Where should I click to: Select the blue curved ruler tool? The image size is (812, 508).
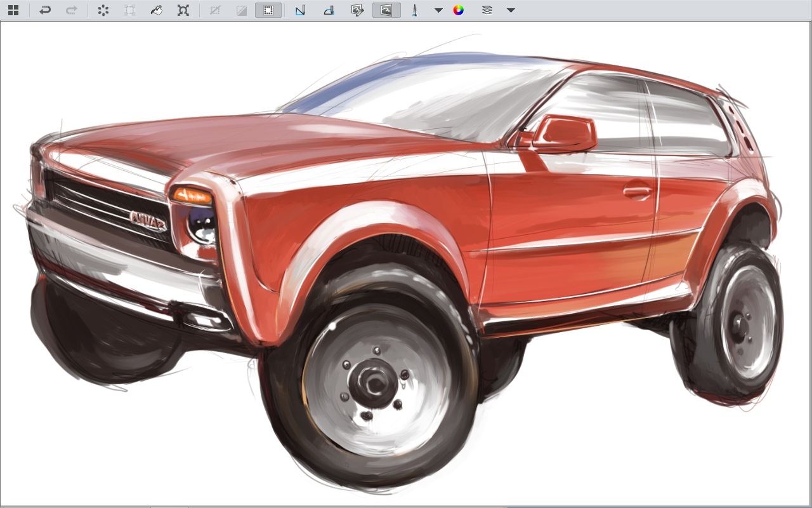[x=329, y=10]
